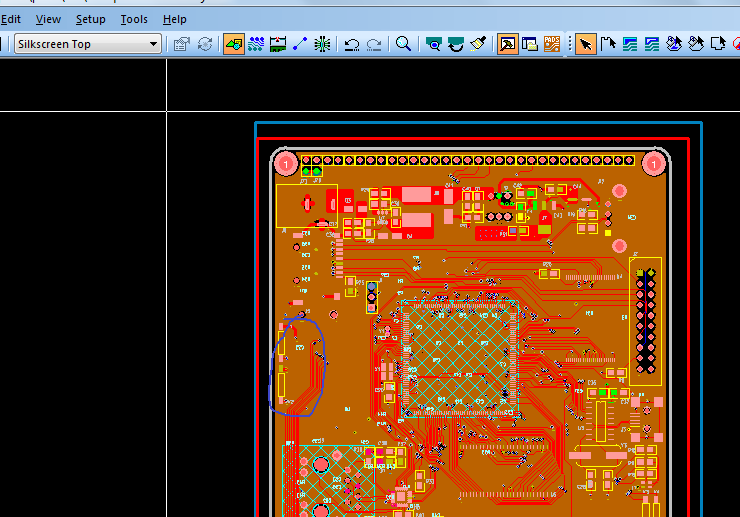
Task: Toggle the Output Window button
Action: (x=530, y=44)
